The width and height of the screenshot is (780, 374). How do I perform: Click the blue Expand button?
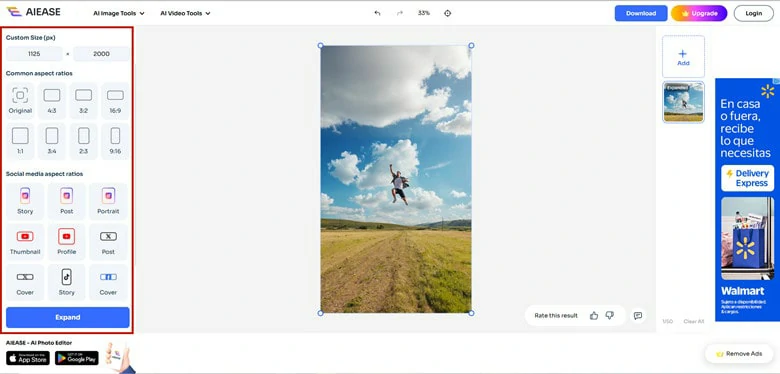coord(68,317)
